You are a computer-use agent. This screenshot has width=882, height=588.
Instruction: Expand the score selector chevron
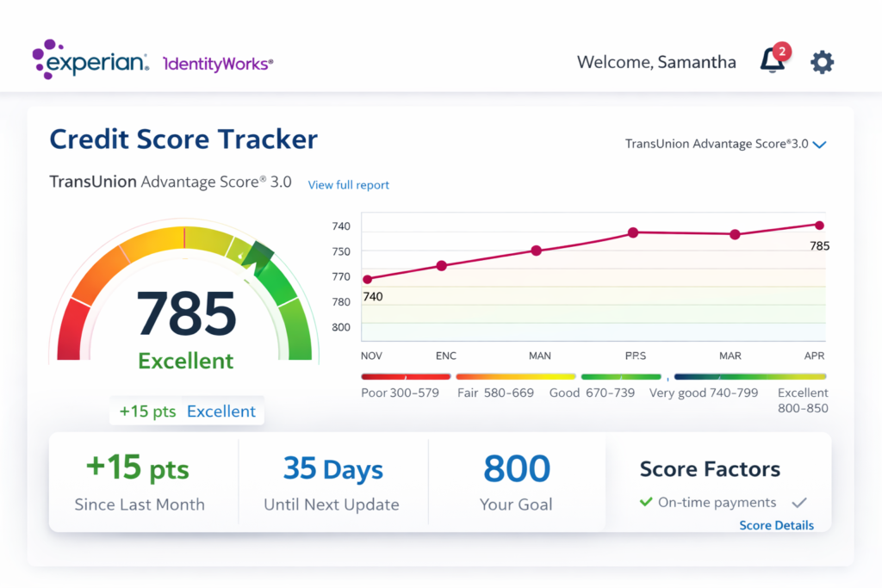[821, 145]
